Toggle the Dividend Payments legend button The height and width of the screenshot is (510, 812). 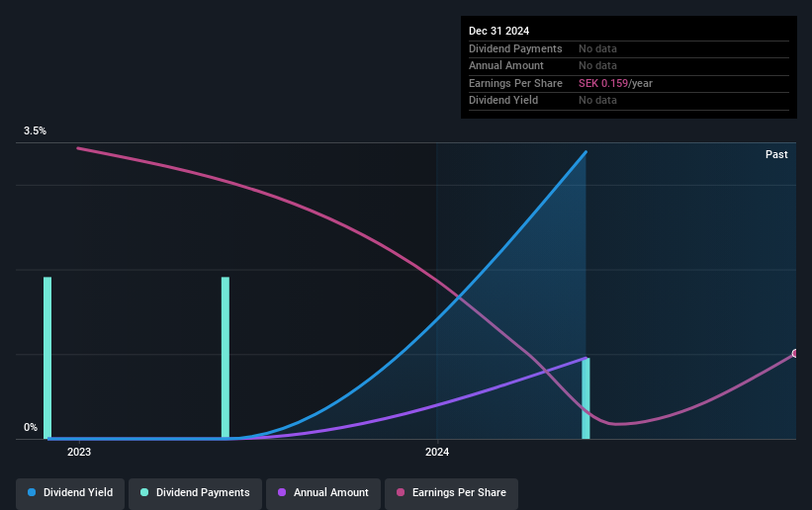[x=195, y=493]
